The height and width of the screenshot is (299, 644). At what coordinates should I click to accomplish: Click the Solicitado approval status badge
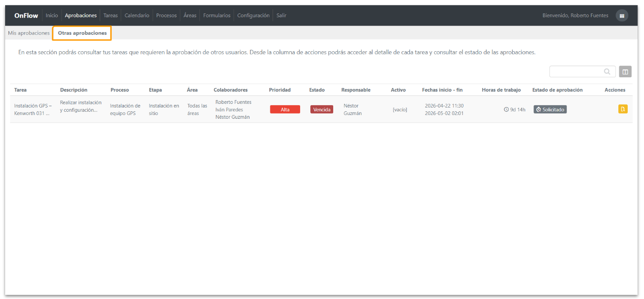pyautogui.click(x=550, y=109)
